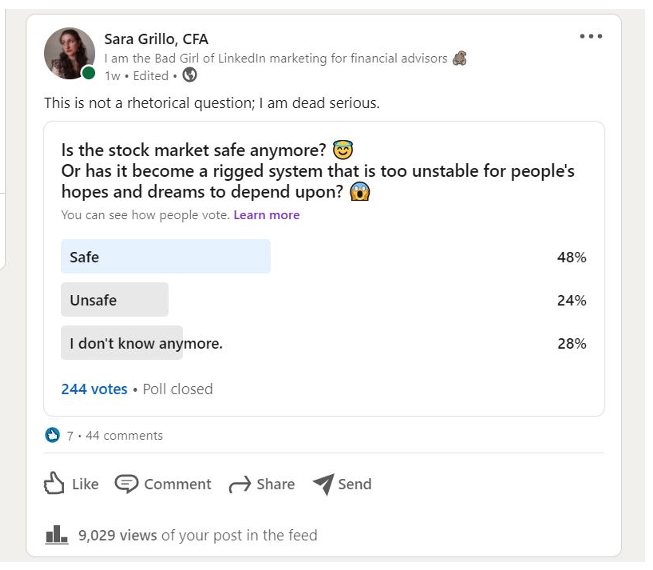Click the Share arrow icon

(x=239, y=485)
